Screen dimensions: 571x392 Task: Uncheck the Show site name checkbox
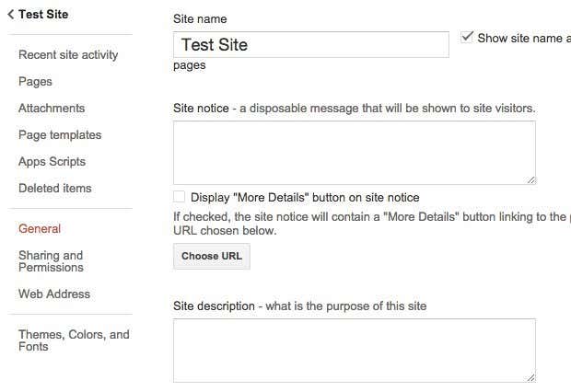[467, 37]
